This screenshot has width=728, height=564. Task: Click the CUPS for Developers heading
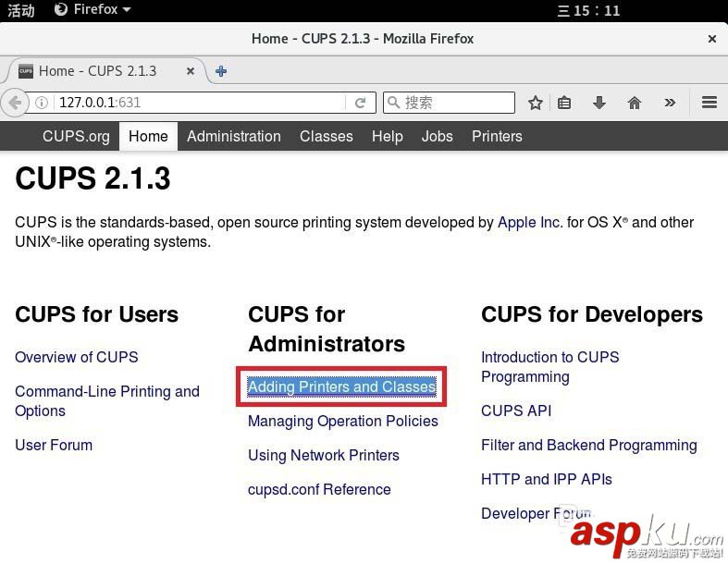pyautogui.click(x=591, y=314)
